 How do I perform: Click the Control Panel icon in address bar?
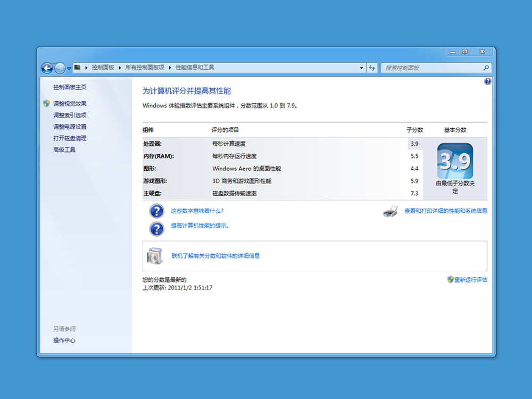[77, 68]
